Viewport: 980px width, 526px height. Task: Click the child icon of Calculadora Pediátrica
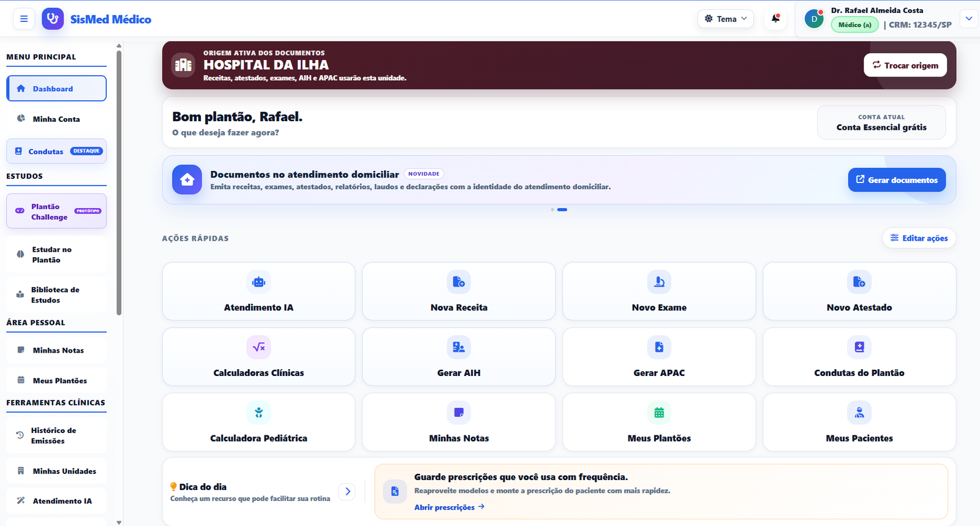258,413
